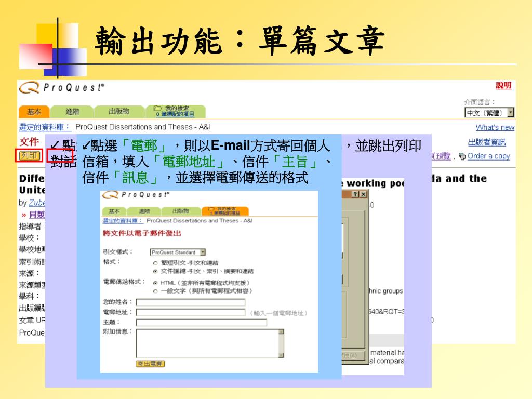Click the question mark help button of print dialog
532x399 pixels.
coord(355,194)
